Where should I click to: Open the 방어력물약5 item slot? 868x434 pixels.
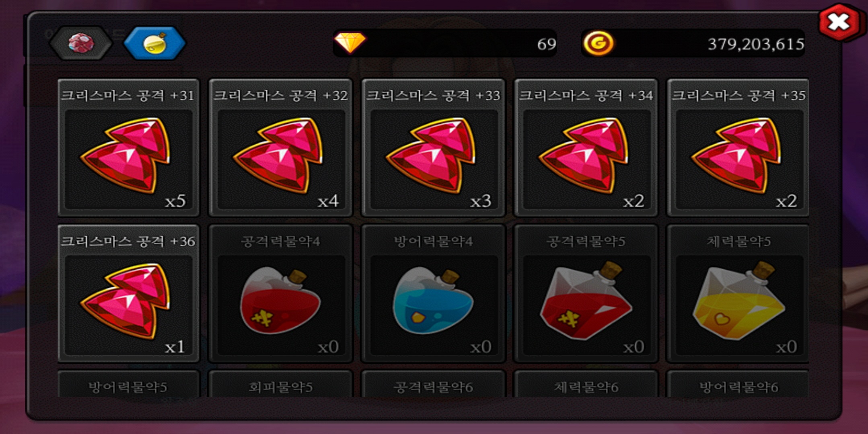(x=128, y=385)
